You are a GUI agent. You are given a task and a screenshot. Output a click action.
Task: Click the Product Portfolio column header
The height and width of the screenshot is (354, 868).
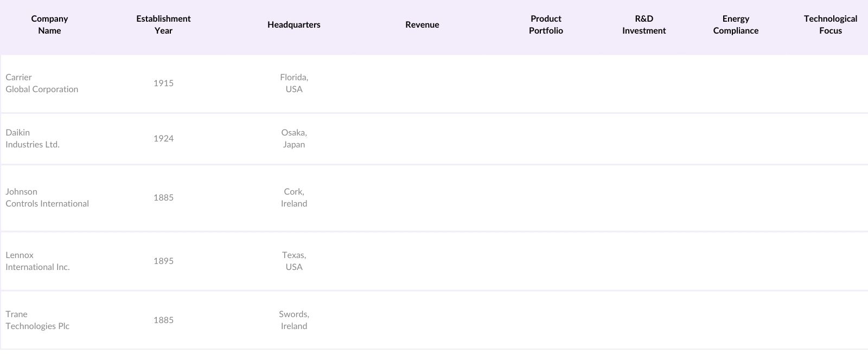click(x=546, y=25)
